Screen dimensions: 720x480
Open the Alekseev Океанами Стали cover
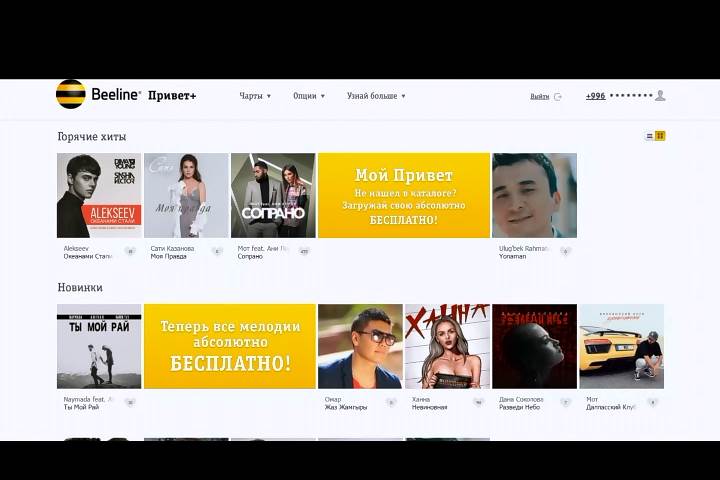tap(99, 195)
